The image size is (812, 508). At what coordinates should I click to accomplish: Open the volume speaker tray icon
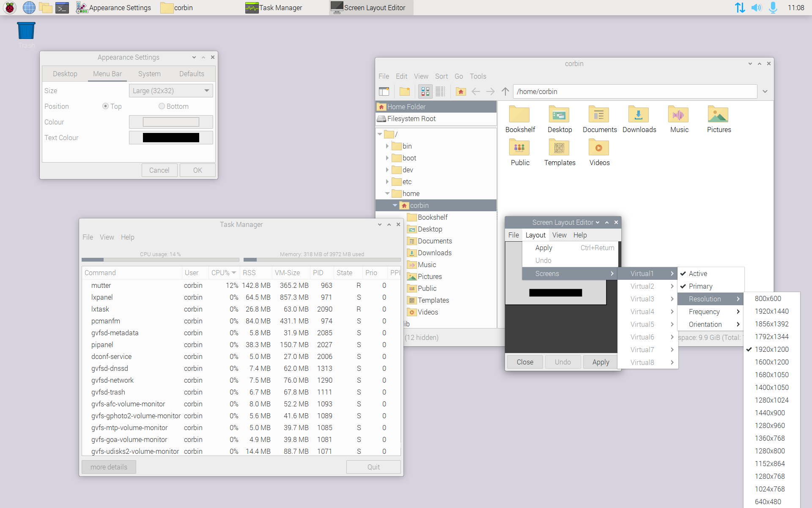click(x=756, y=8)
